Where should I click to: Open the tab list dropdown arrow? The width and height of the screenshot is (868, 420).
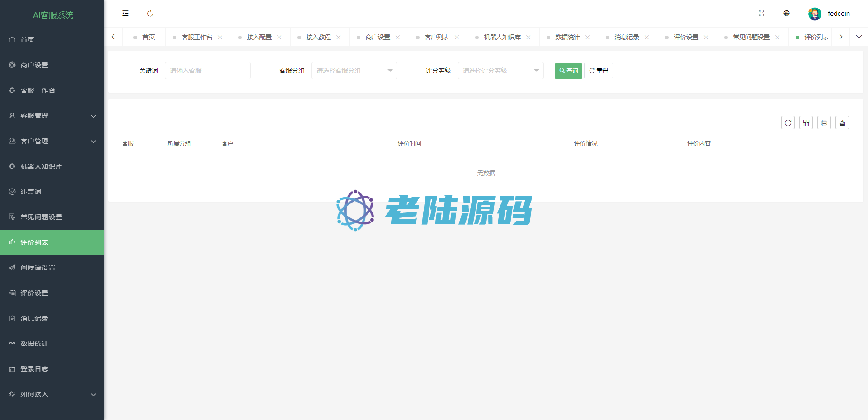pos(859,37)
